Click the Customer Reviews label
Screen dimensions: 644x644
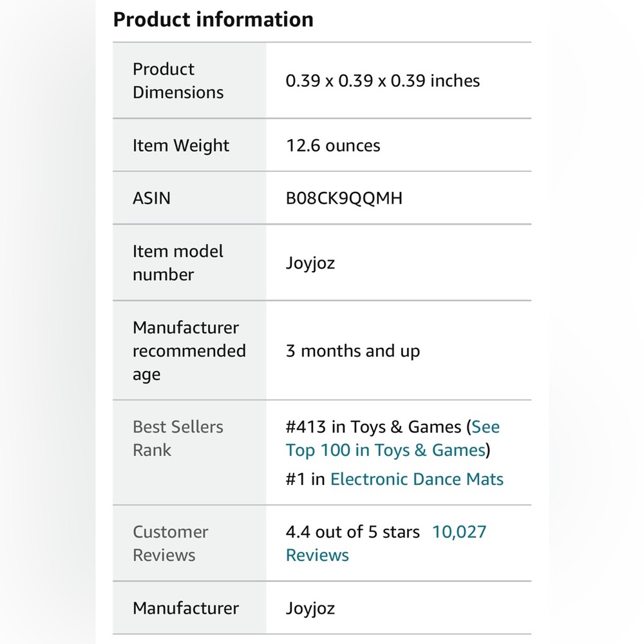coord(171,544)
